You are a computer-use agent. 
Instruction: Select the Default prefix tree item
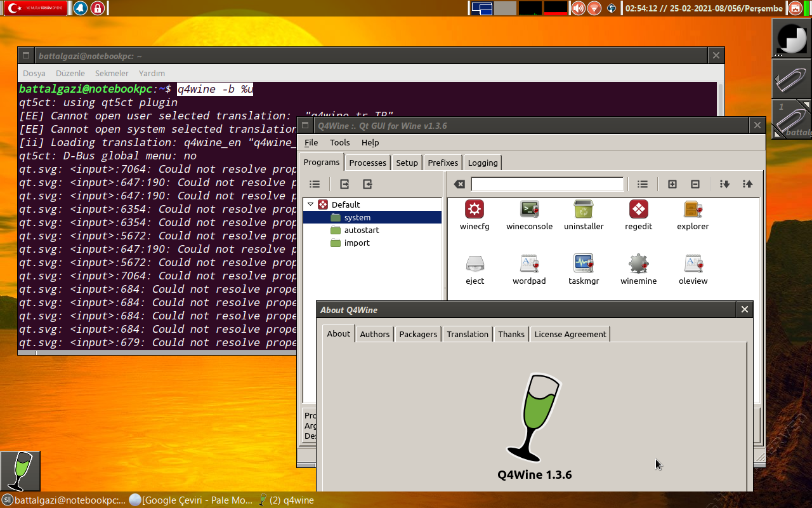point(339,204)
